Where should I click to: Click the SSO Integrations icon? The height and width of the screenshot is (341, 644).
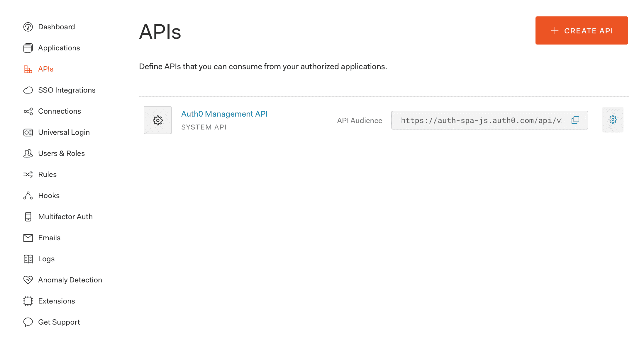pos(29,90)
